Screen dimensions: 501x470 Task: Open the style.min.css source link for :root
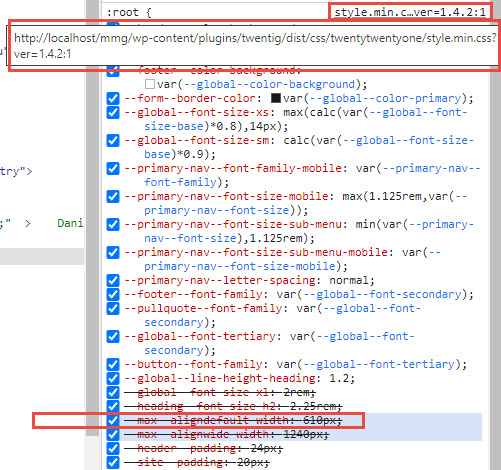click(410, 12)
